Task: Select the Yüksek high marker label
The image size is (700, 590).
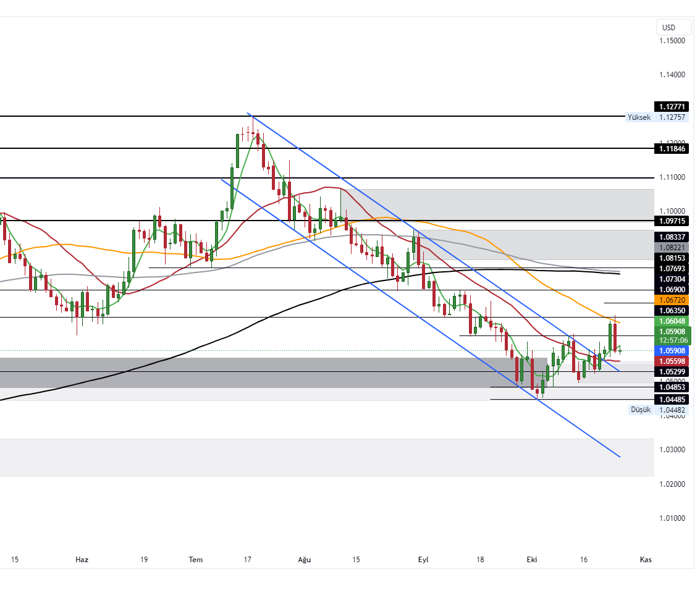Action: coord(639,117)
